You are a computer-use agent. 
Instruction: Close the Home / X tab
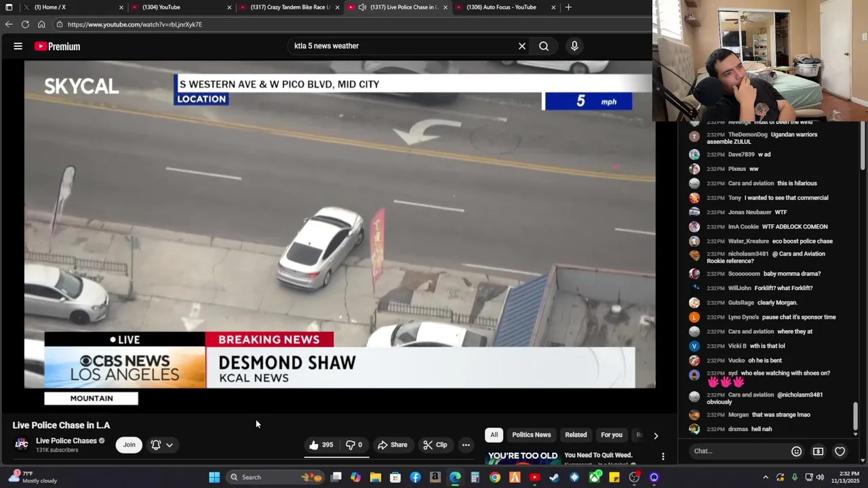tap(121, 7)
